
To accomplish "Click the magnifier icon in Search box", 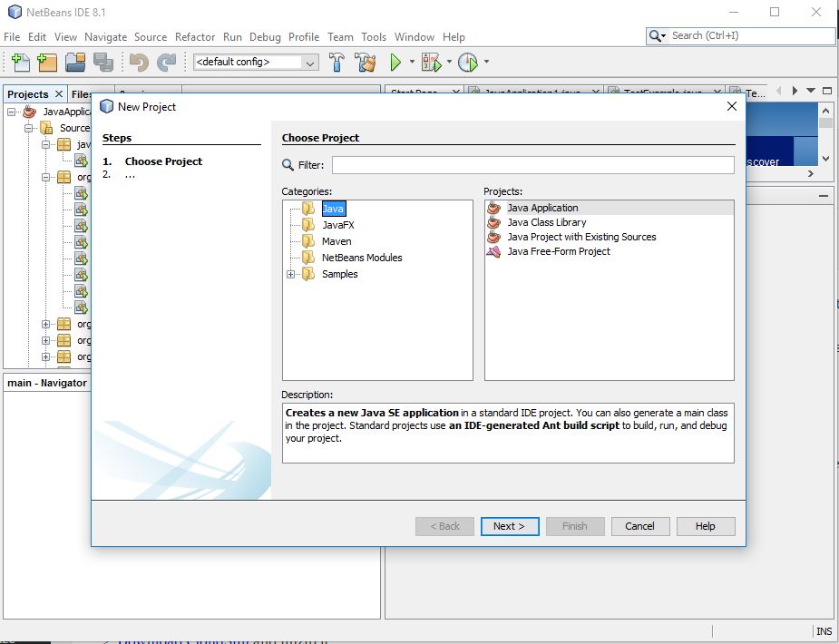I will (655, 36).
